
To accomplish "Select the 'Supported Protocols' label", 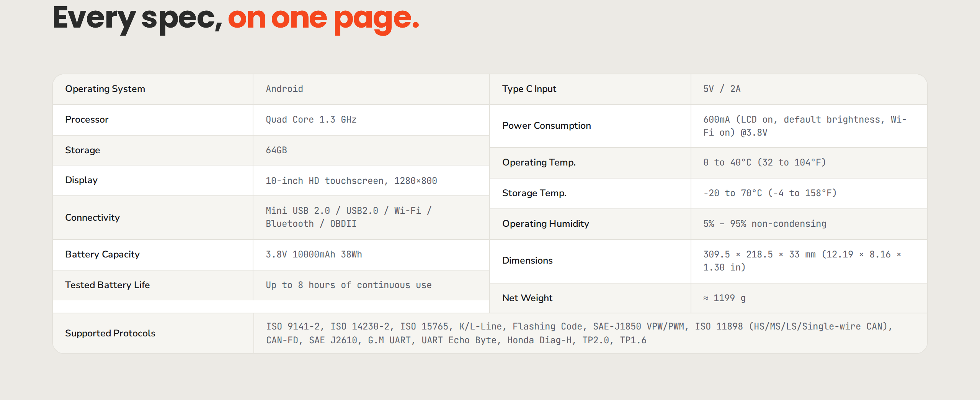I will (110, 333).
